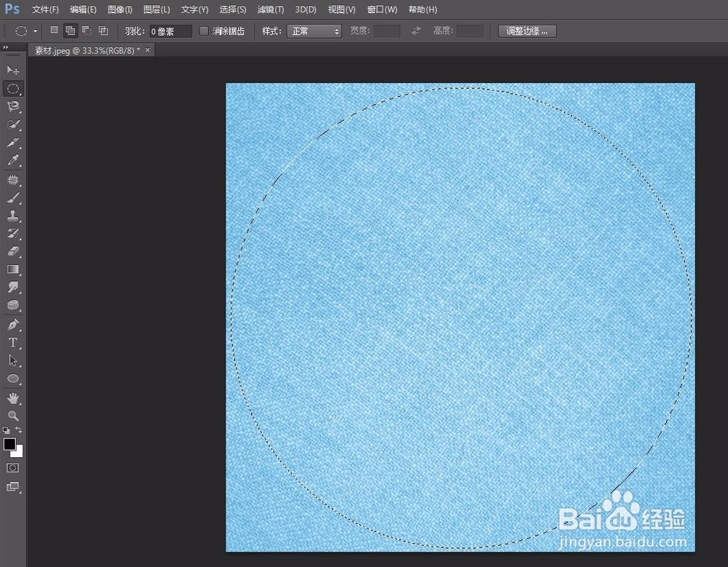728x567 pixels.
Task: Select the Patch healing tool
Action: 13,180
